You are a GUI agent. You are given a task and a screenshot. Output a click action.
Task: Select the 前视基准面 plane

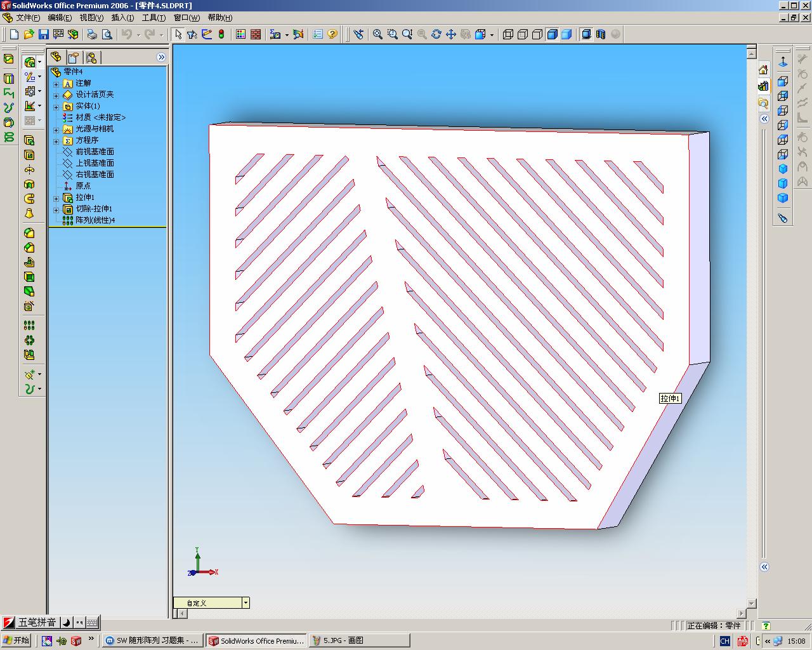tap(88, 152)
